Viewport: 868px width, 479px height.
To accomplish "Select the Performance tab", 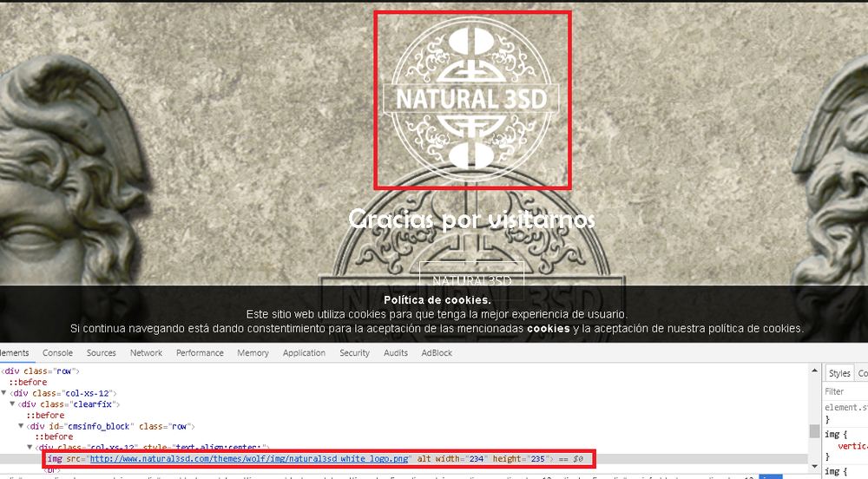I will tap(200, 353).
